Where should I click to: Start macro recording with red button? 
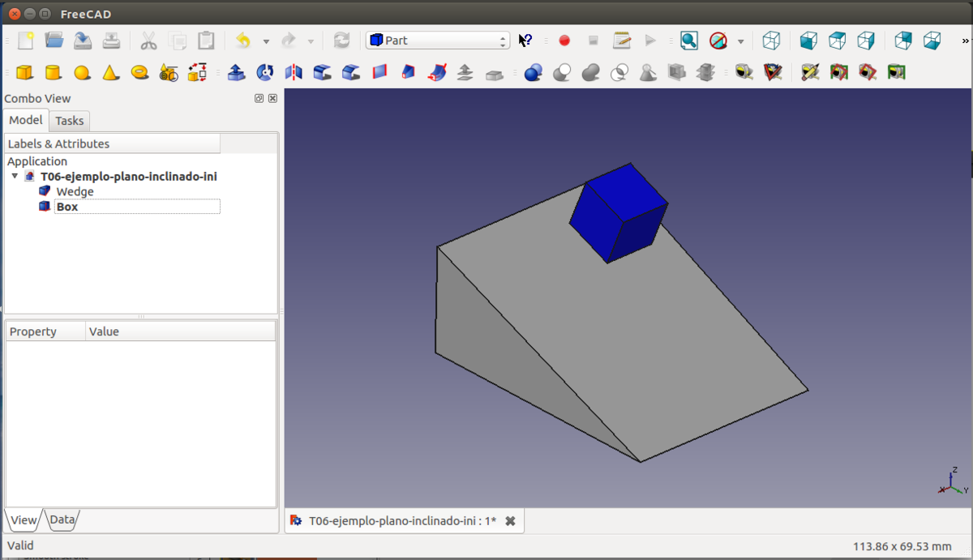[x=564, y=41]
